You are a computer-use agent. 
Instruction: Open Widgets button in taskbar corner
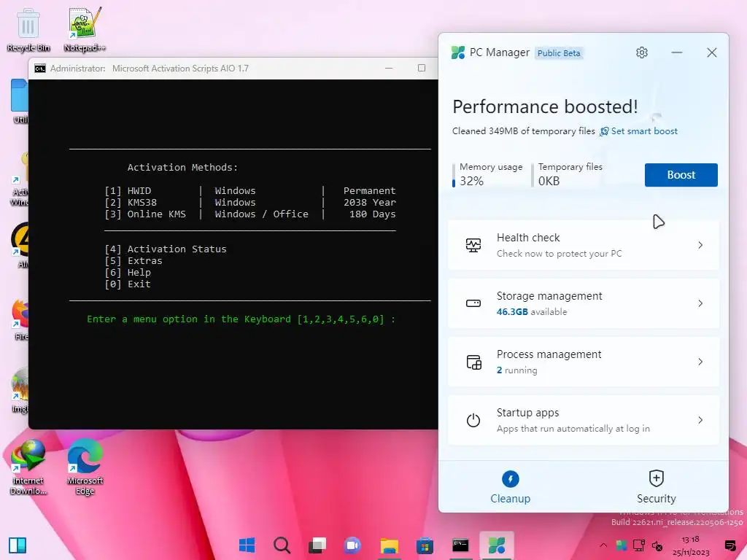[18, 545]
